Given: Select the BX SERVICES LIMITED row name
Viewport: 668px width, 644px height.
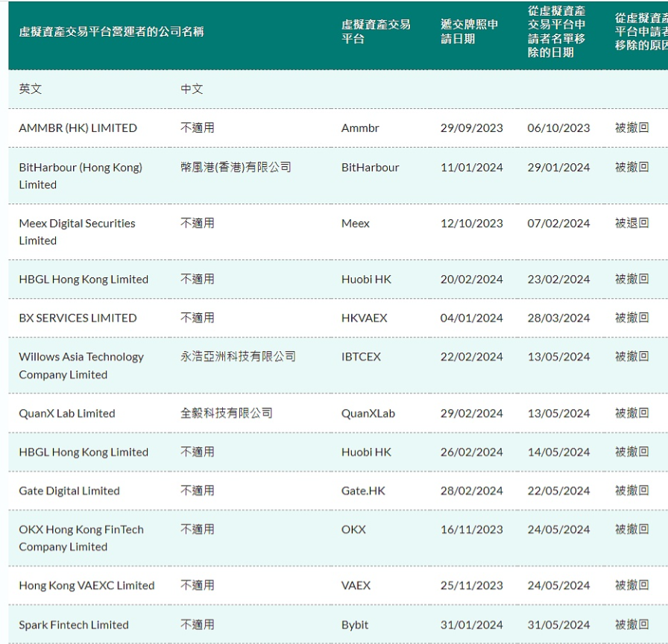Looking at the screenshot, I should tap(78, 318).
